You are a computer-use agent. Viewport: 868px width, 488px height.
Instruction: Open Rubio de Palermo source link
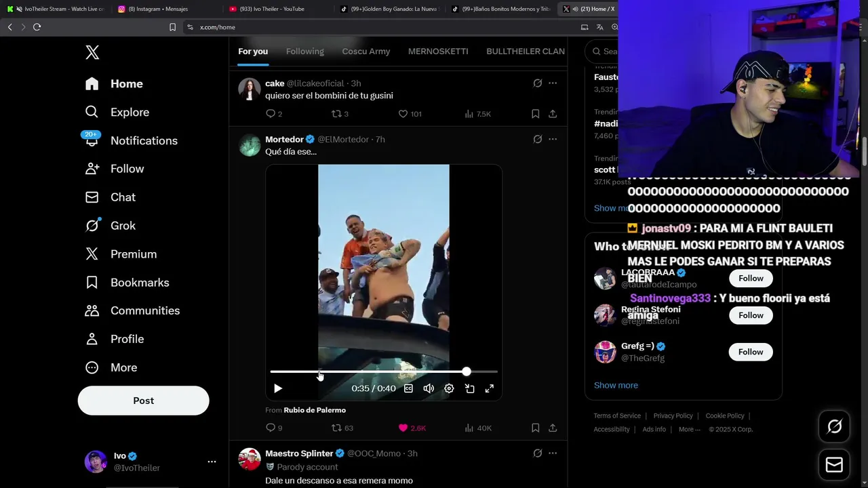315,410
